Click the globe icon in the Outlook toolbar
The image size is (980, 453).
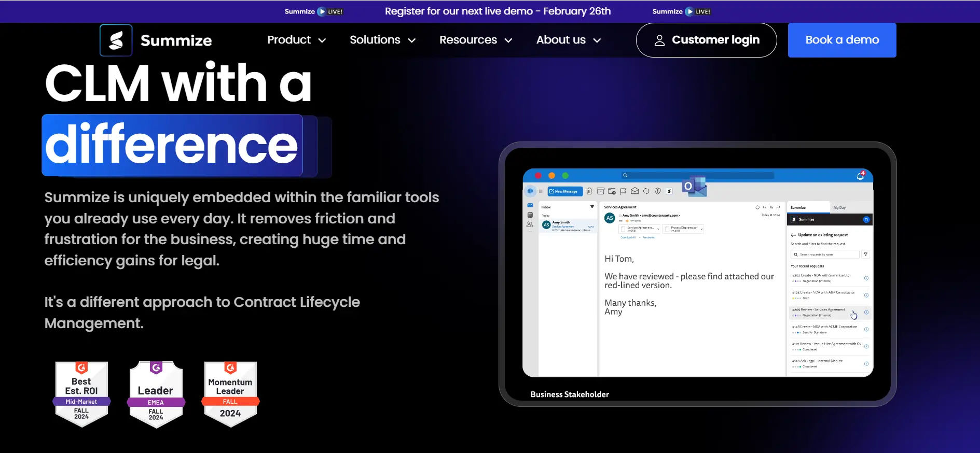tap(530, 191)
